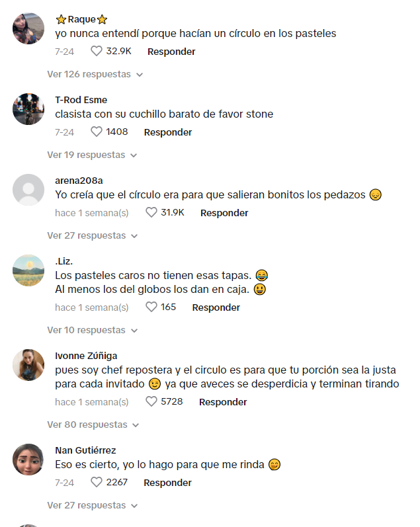The height and width of the screenshot is (527, 420).
Task: Like .Liz.'s comment about pasteles caros
Action: point(151,307)
